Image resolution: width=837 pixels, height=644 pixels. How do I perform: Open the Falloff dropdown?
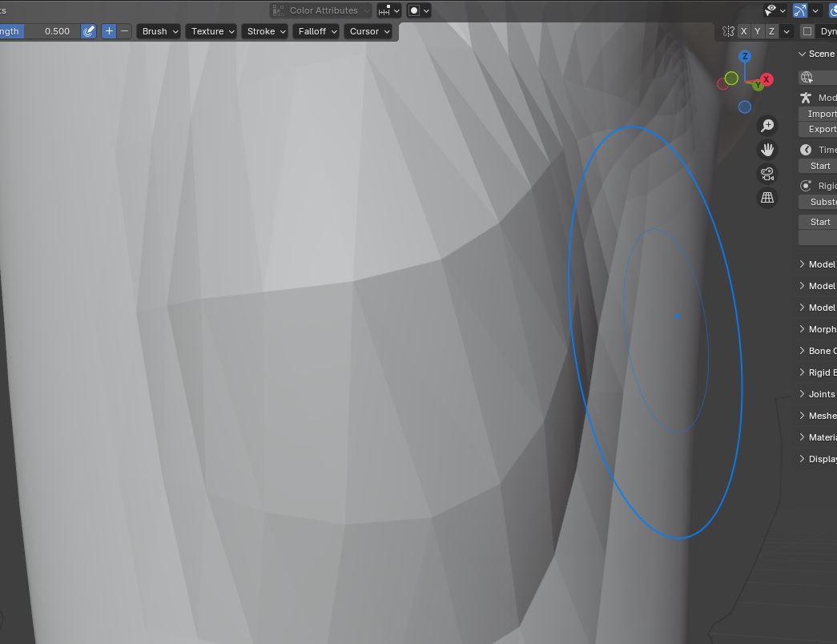317,31
